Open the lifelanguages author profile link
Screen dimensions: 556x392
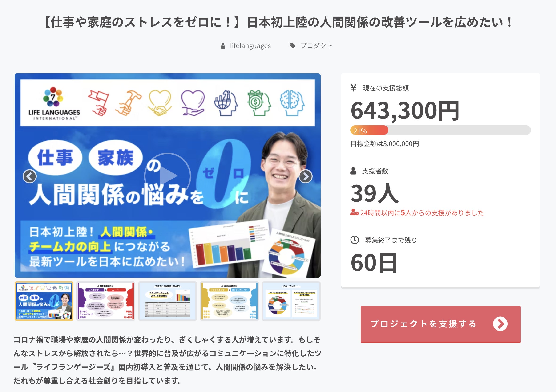(x=250, y=46)
